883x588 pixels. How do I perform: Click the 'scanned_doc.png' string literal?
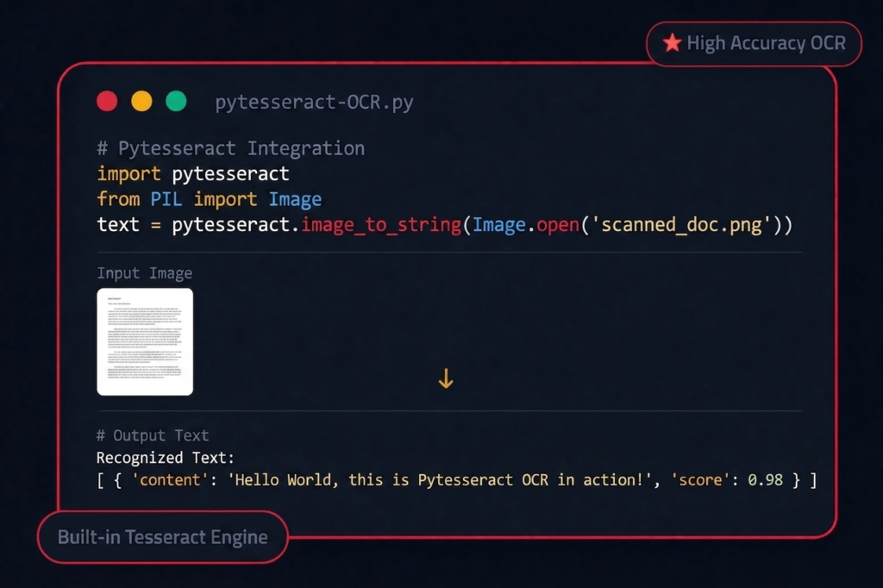pos(681,225)
